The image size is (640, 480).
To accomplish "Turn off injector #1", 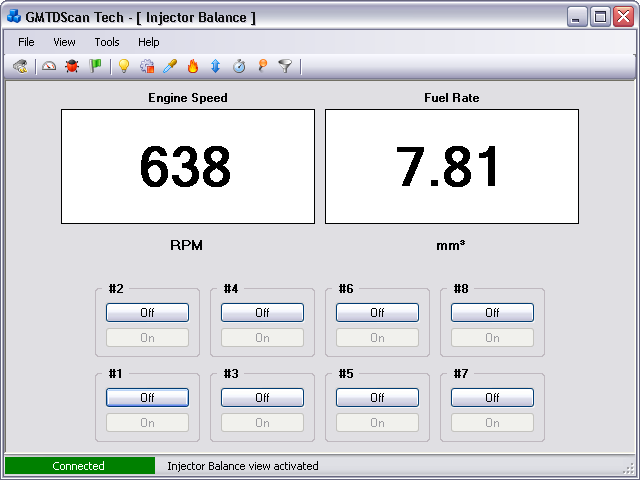I will pos(147,398).
